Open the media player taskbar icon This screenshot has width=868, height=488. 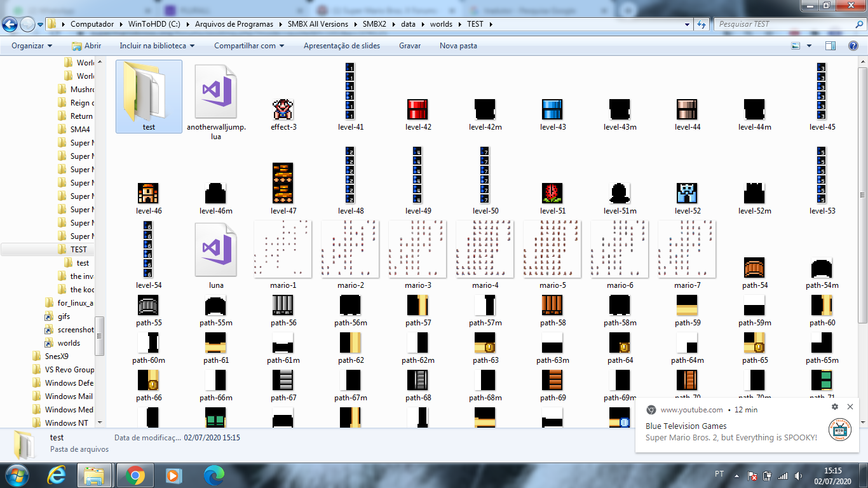(x=172, y=475)
